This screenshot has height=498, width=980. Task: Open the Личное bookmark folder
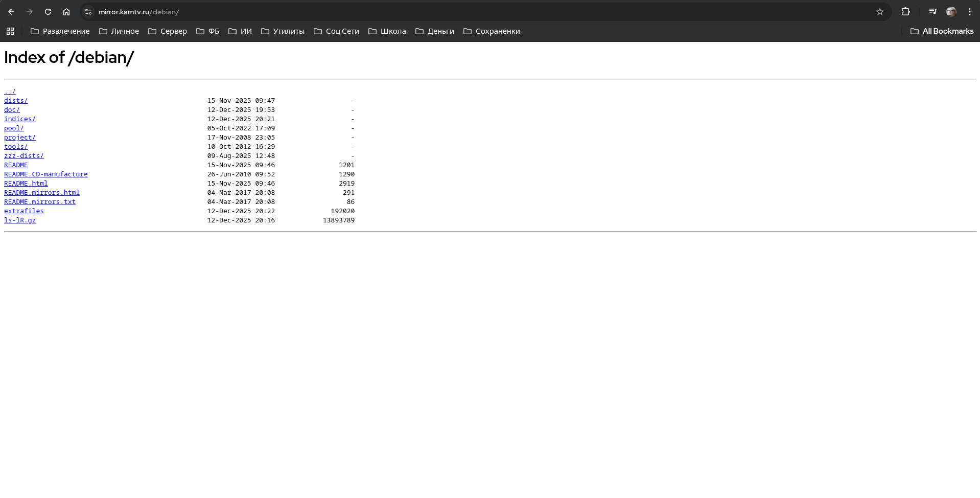(119, 31)
